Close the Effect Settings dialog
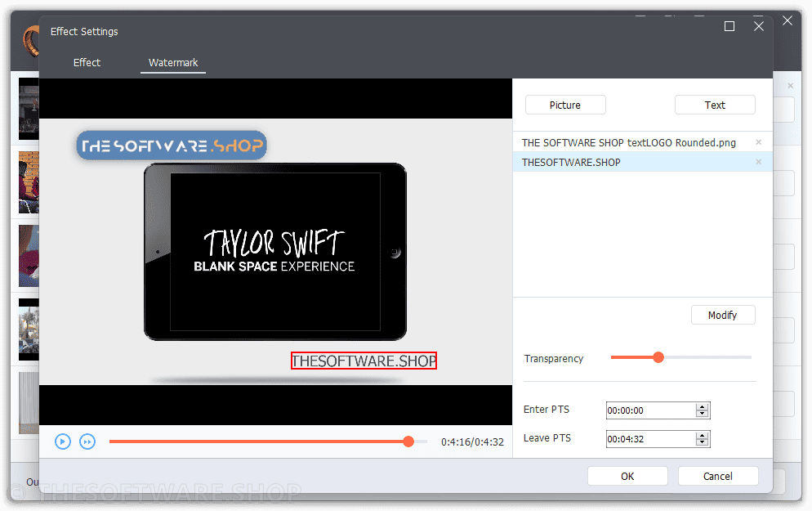 point(759,26)
